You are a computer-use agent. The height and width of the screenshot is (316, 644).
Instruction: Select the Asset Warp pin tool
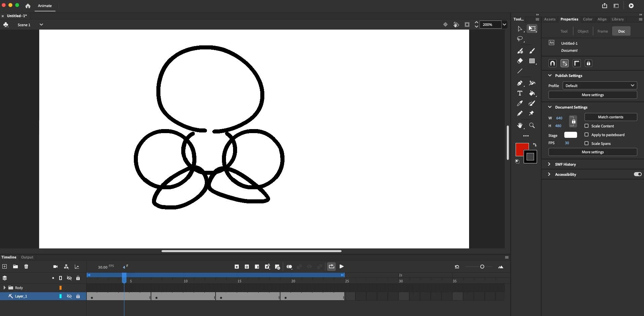[x=532, y=113]
